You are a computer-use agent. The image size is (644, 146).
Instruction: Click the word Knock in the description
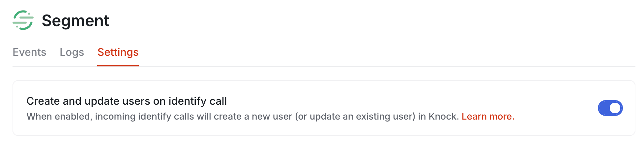click(x=443, y=116)
